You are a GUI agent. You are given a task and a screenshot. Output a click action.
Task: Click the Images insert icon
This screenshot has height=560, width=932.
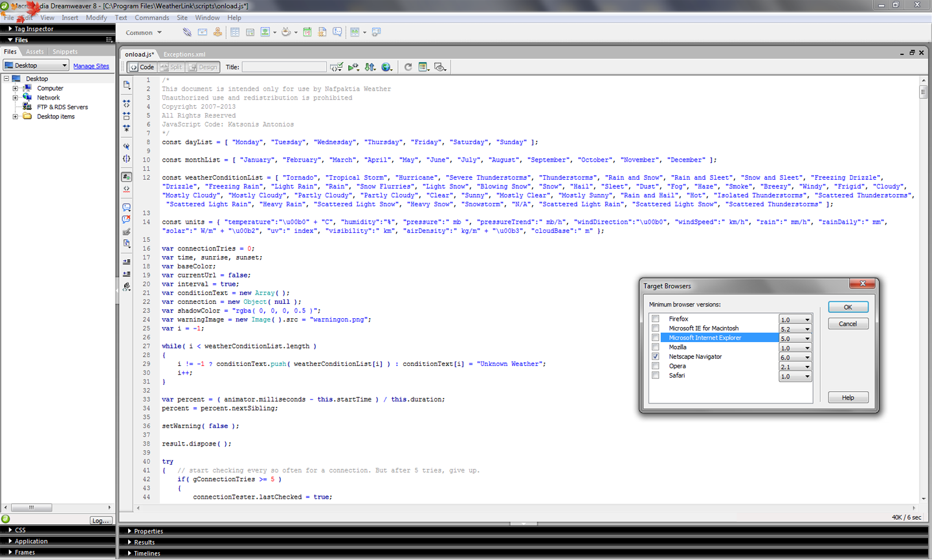tap(265, 32)
